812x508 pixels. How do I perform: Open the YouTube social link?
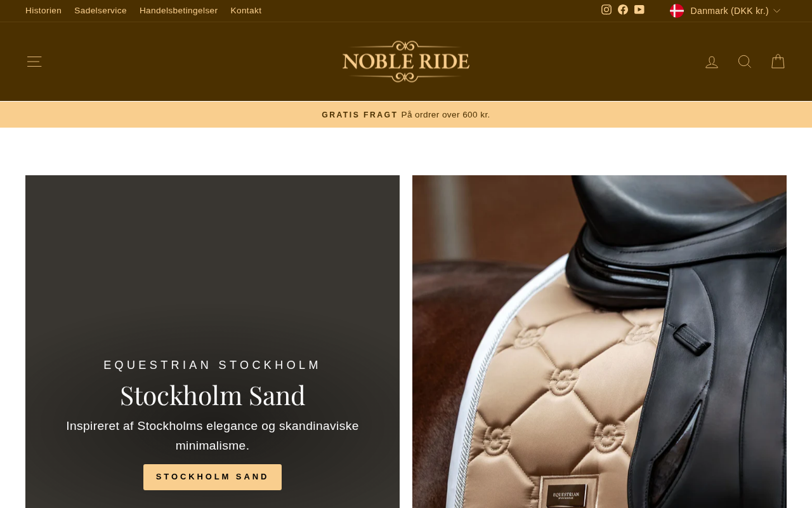pos(639,10)
